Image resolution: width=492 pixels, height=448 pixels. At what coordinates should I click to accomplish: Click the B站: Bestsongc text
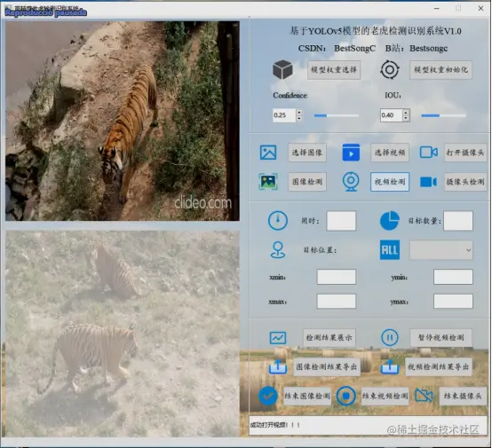(x=417, y=48)
